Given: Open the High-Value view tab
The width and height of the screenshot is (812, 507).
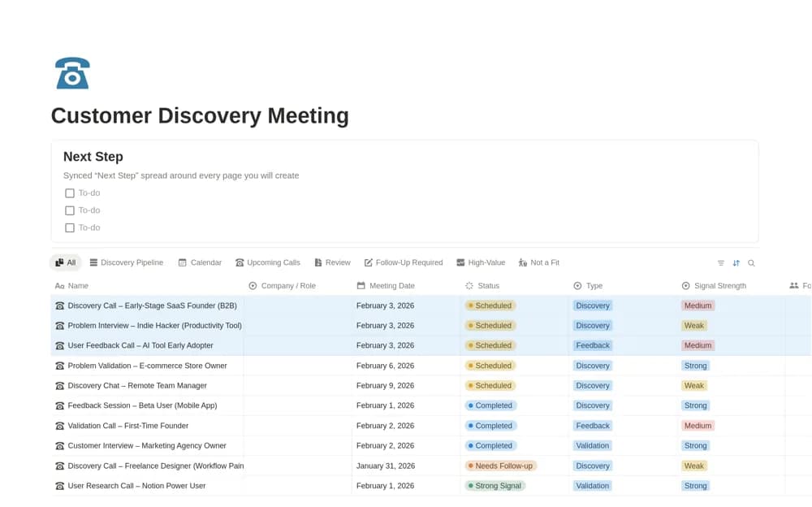Looking at the screenshot, I should (x=481, y=262).
